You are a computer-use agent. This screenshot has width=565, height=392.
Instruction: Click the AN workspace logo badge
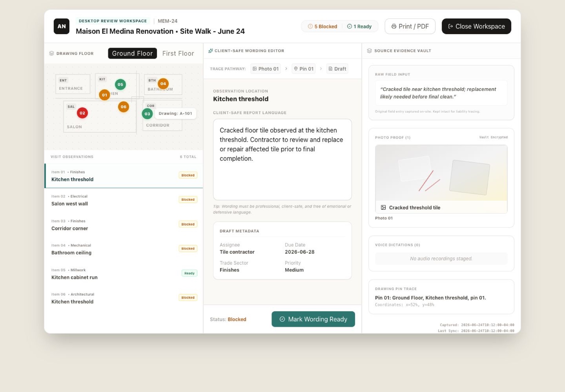click(x=62, y=26)
